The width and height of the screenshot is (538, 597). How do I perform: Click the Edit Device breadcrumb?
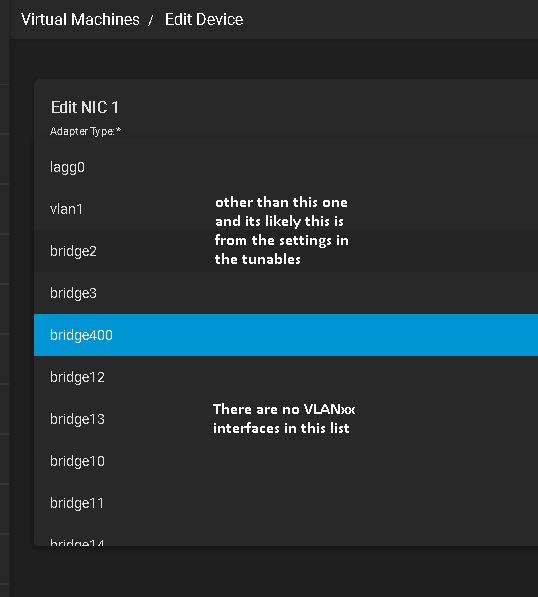(x=204, y=19)
